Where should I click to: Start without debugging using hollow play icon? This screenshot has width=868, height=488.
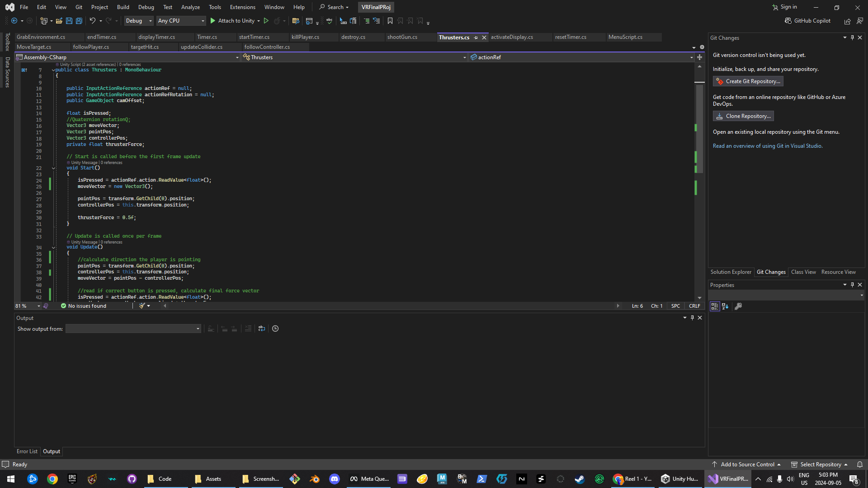pos(266,21)
